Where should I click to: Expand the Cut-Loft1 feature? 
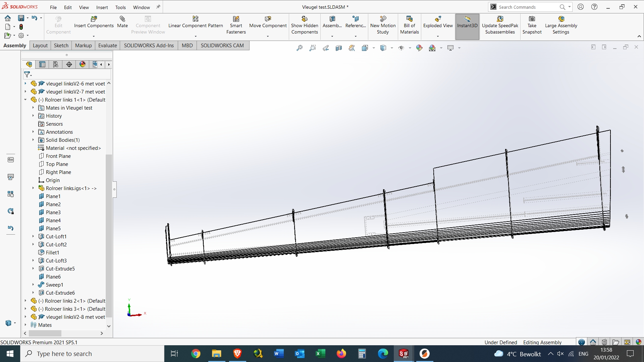click(33, 237)
